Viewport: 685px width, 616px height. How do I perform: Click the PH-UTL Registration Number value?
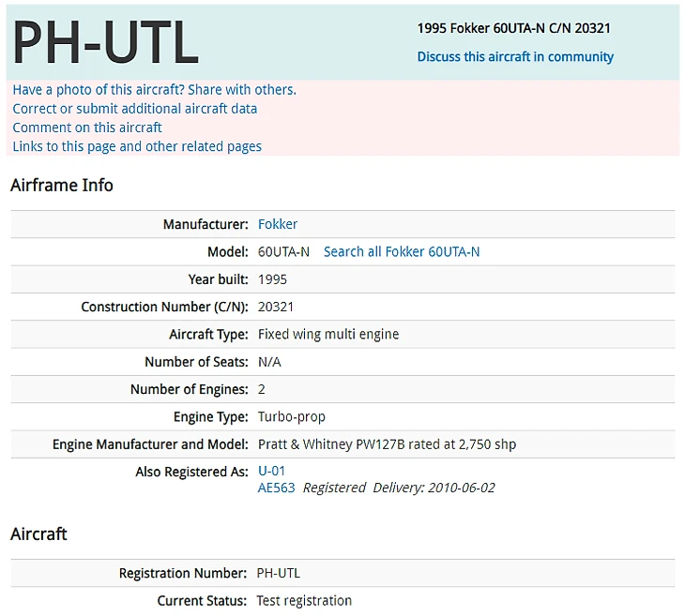click(x=278, y=573)
